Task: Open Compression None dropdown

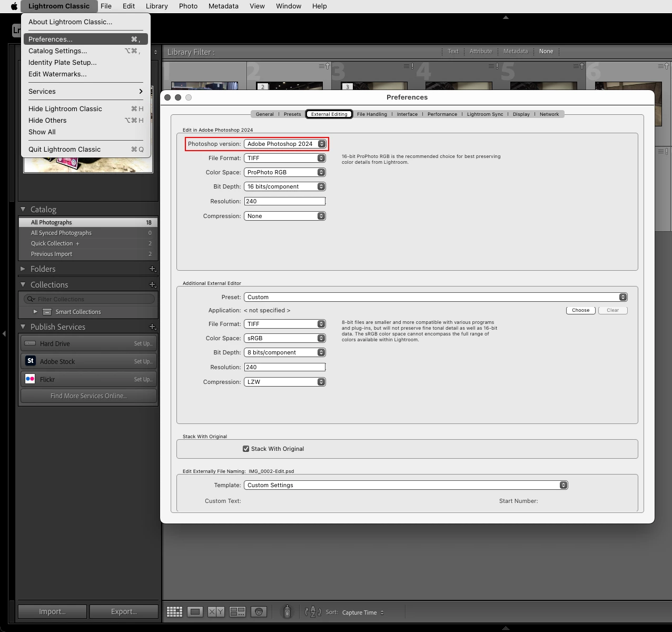Action: pyautogui.click(x=285, y=216)
